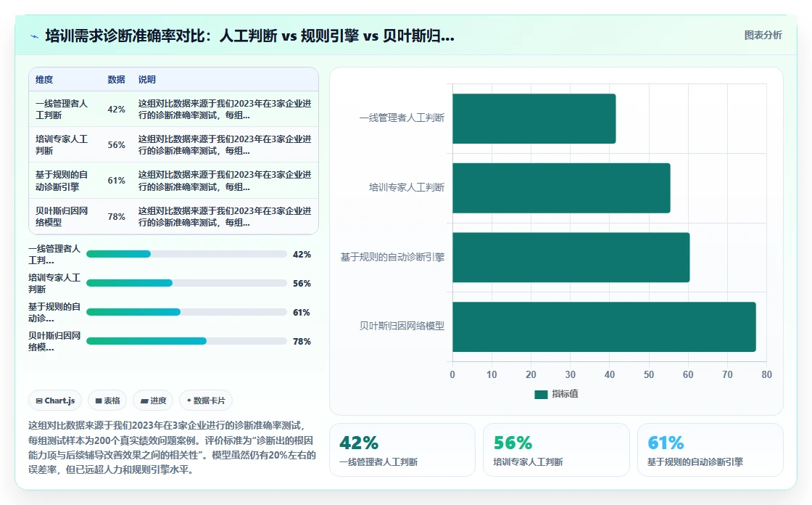Click the 56% progress bar for 培训专家
Screen dimensions: 812x505
(x=186, y=283)
